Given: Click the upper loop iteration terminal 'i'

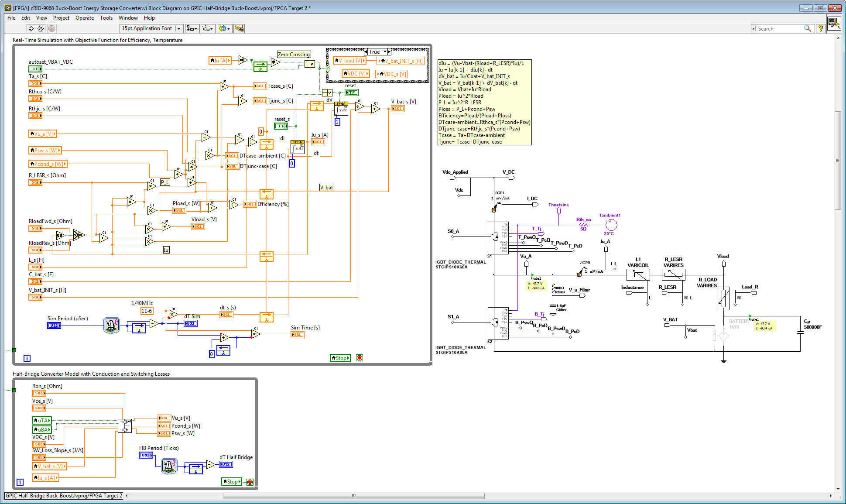Looking at the screenshot, I should (27, 358).
